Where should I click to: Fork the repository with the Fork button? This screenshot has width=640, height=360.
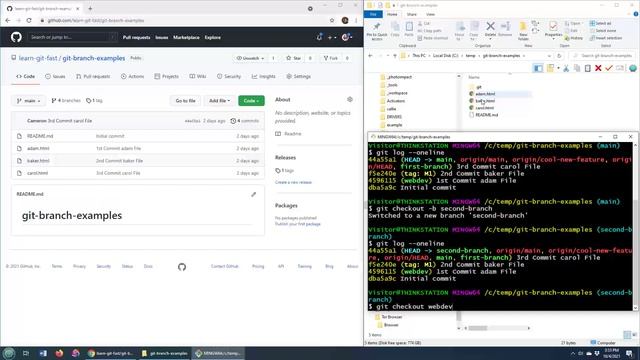331,58
